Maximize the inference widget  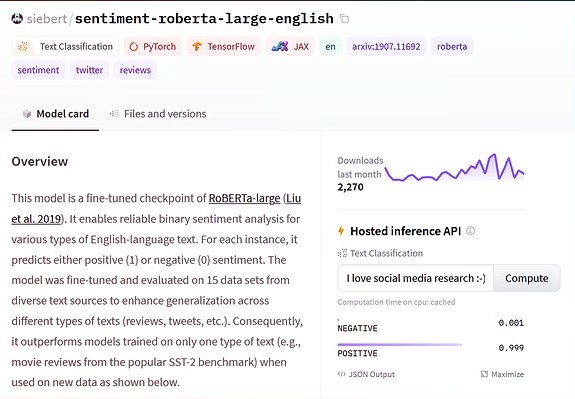coord(502,374)
